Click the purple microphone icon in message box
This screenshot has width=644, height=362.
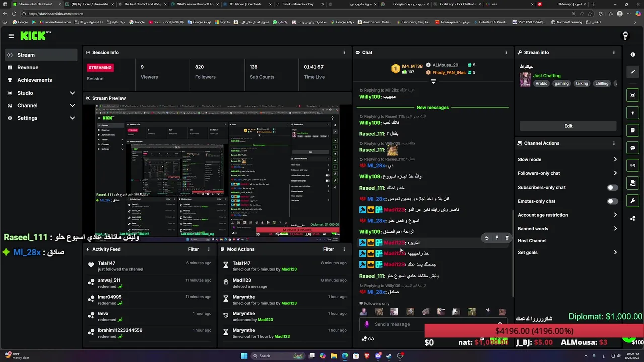point(367,324)
